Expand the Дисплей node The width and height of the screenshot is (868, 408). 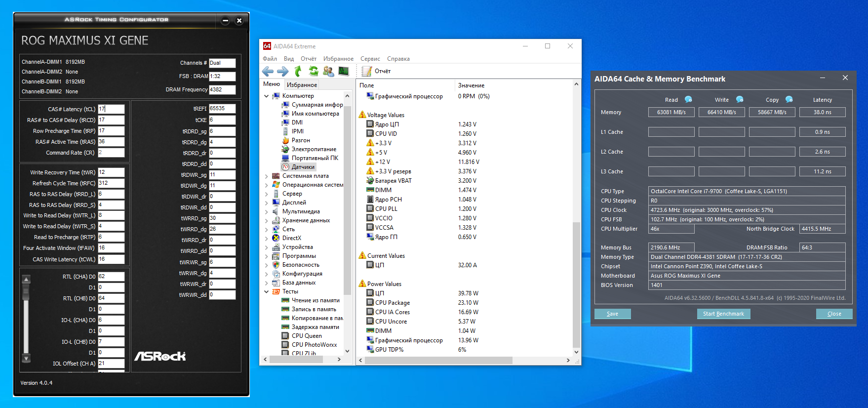(x=267, y=203)
